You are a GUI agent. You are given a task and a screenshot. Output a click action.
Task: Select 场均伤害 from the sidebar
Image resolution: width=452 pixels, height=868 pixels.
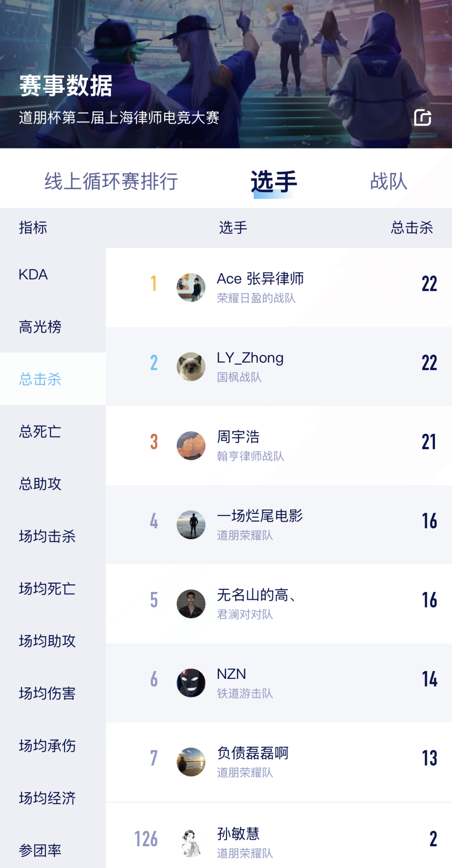47,693
